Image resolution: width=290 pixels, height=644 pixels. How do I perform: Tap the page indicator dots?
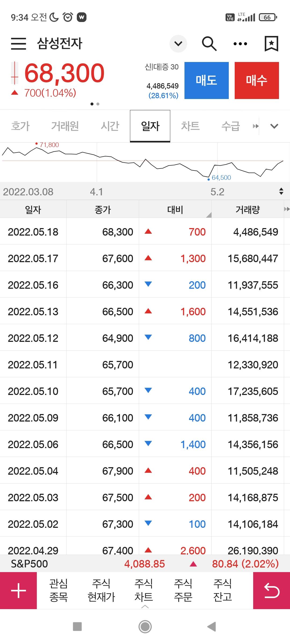(x=95, y=104)
